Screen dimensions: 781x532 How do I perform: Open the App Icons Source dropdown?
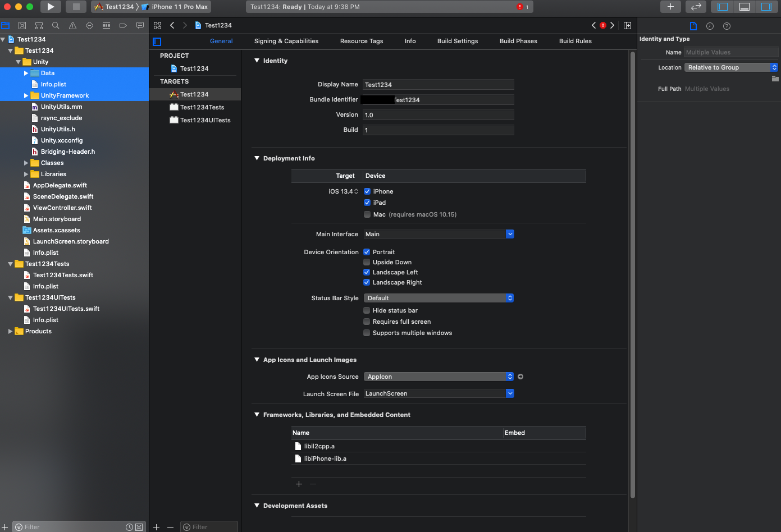click(439, 377)
